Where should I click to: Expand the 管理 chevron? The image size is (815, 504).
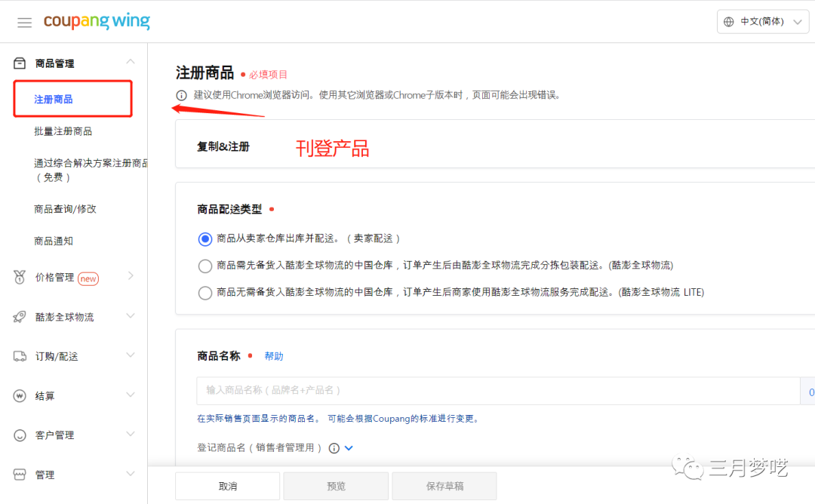131,474
